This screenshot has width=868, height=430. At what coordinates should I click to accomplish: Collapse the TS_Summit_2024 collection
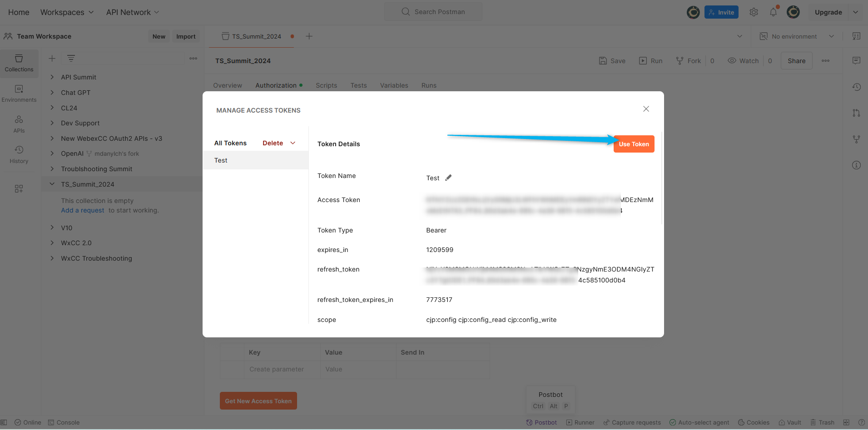click(x=52, y=184)
